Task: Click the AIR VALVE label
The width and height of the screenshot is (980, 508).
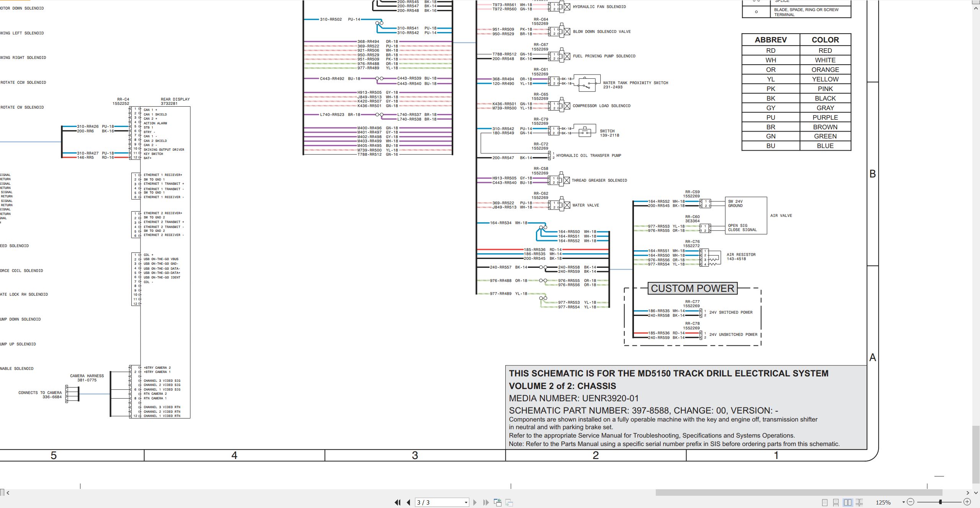Action: tap(781, 216)
